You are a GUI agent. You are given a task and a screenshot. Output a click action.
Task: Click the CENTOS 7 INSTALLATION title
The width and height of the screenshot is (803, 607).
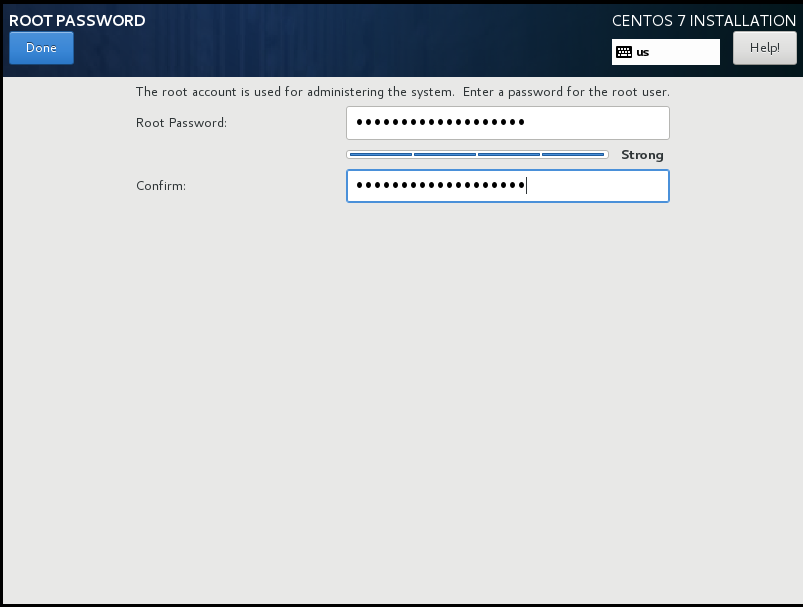tap(704, 20)
